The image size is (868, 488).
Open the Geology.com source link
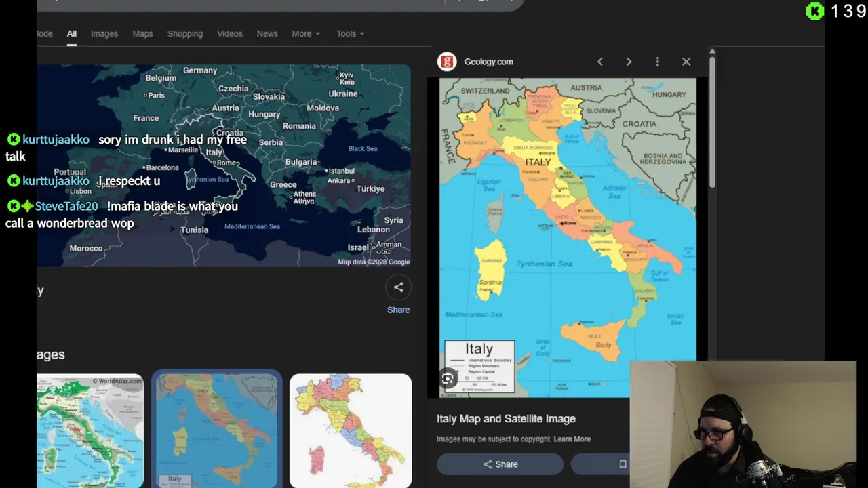coord(488,62)
